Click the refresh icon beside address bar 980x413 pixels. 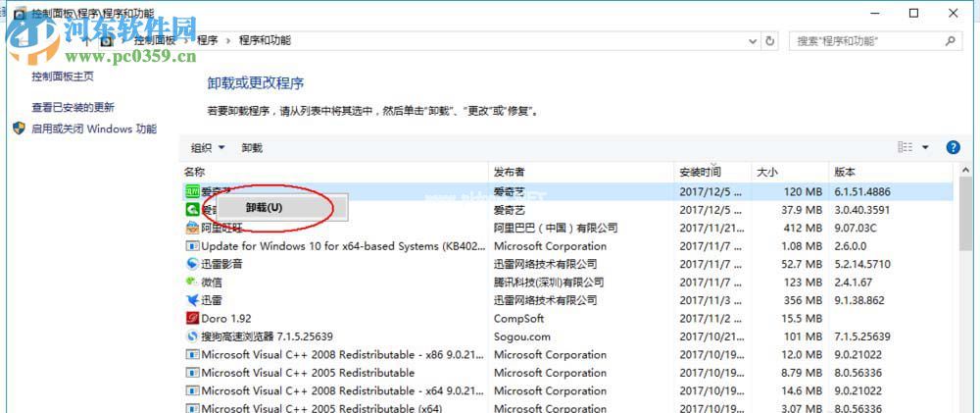(770, 41)
